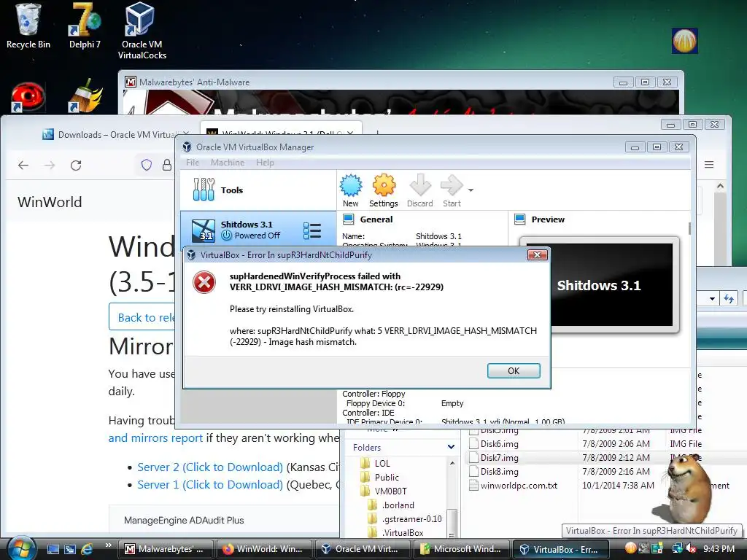Switch to Downloads – Oracle VM VirtualBox tab
Viewport: 747px width, 560px height.
coord(116,135)
